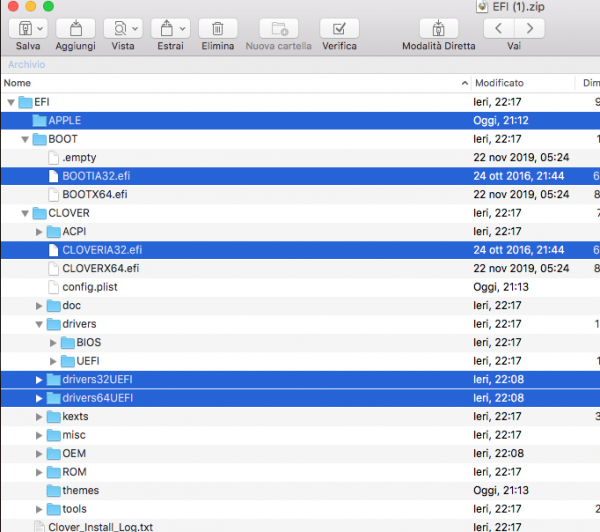The width and height of the screenshot is (600, 532).
Task: Click the ACPI folder icon
Action: (54, 232)
